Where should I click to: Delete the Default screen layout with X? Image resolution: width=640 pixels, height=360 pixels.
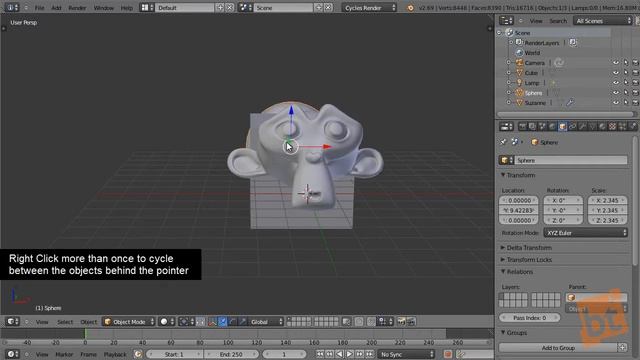(x=230, y=8)
